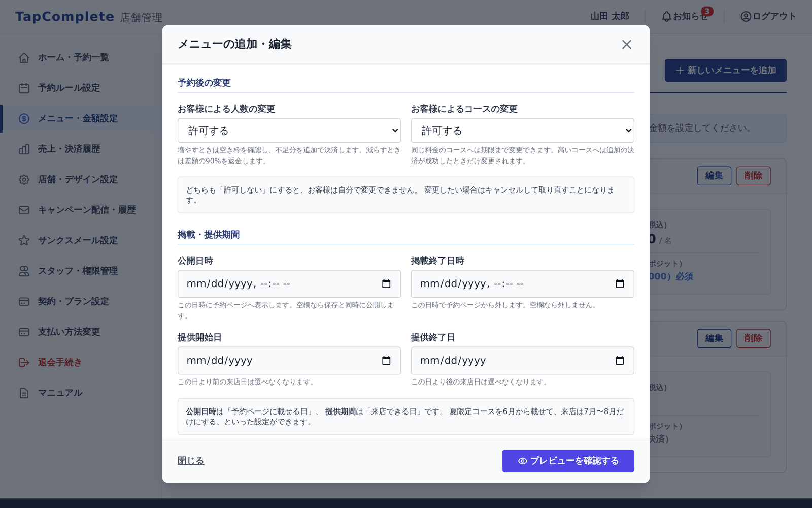812x508 pixels.
Task: Click the card icon beside 契約・プラン設定
Action: click(x=24, y=302)
